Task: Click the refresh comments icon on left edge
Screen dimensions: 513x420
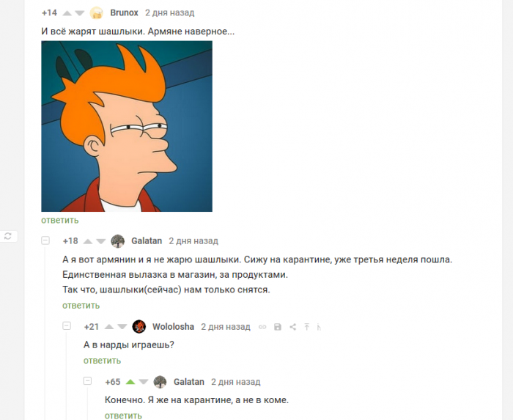Action: point(8,236)
